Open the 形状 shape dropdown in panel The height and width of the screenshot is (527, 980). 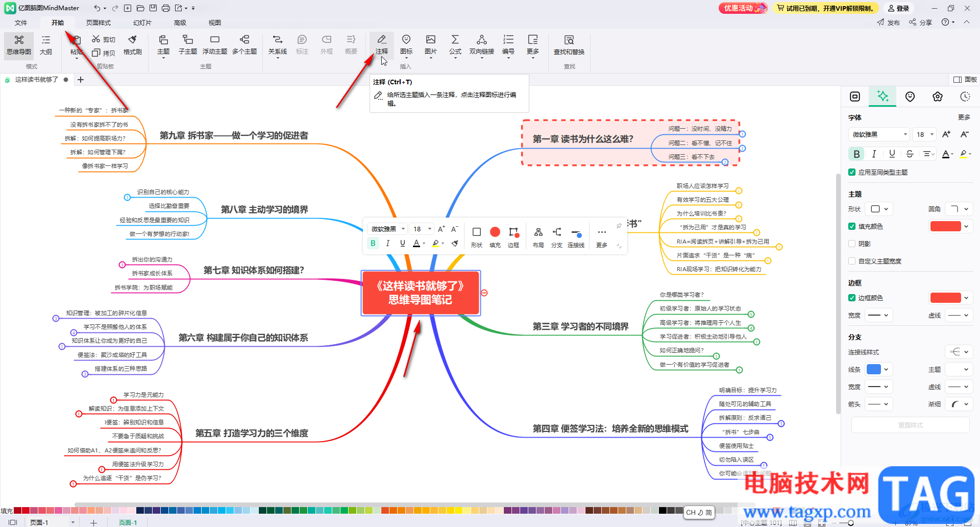tap(880, 209)
